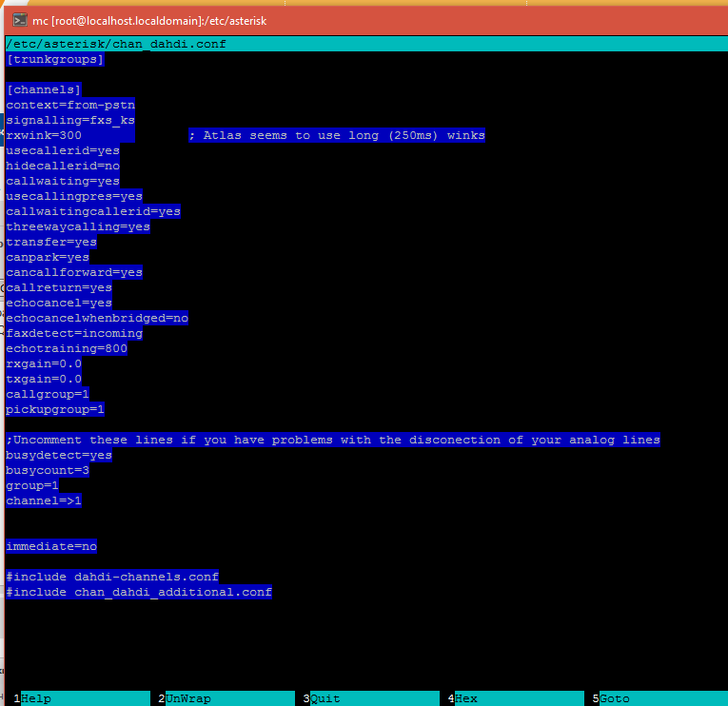Click the usecallingpres=yes line
This screenshot has width=728, height=706.
click(x=74, y=196)
